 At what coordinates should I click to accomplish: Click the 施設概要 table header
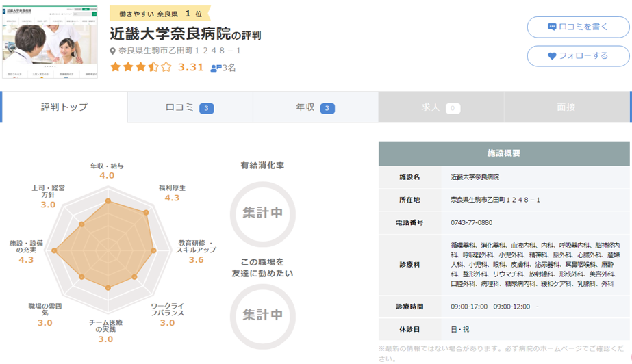(x=504, y=153)
